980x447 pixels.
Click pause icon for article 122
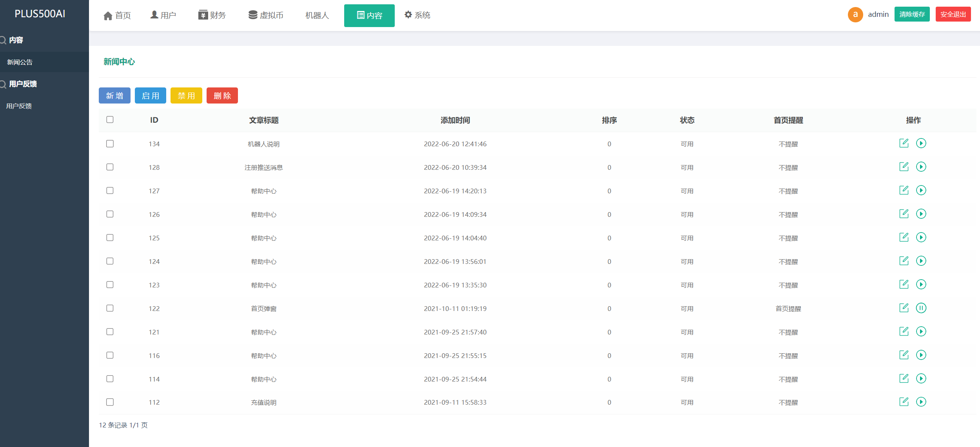click(921, 308)
